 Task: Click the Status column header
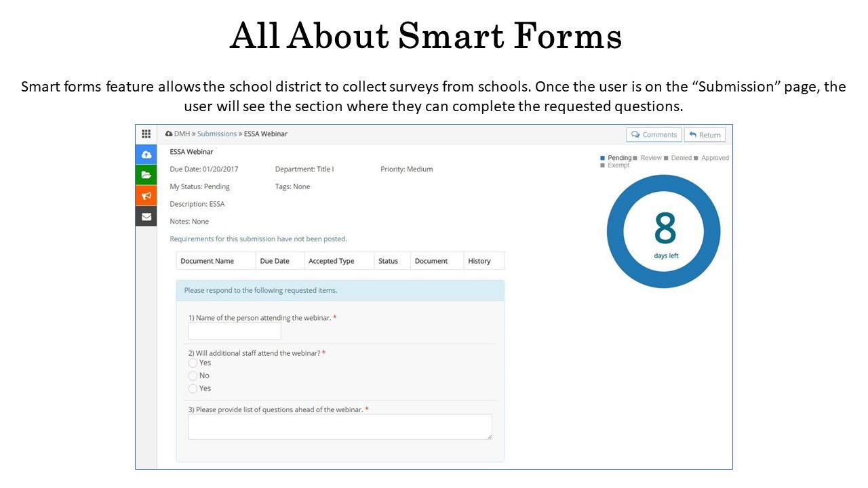(388, 261)
